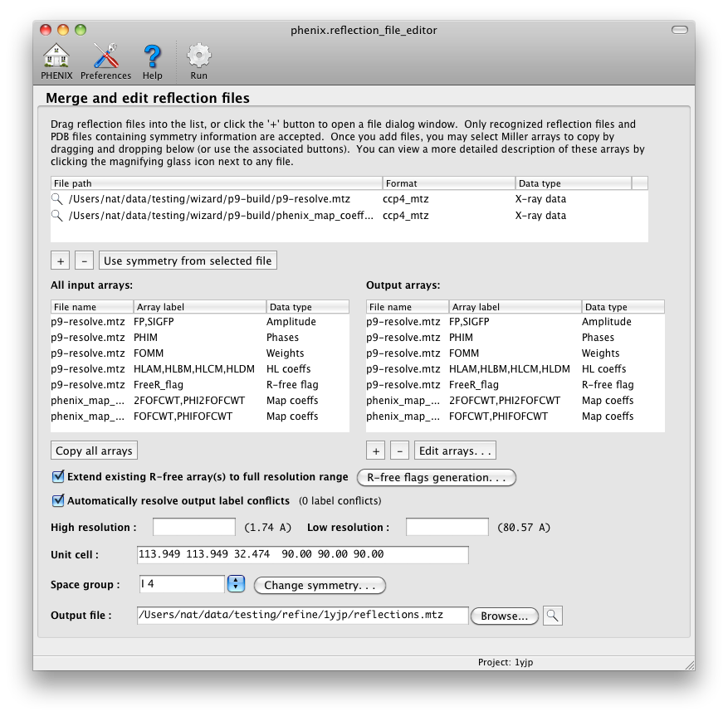
Task: Click '+' below the Output arrays list
Action: [375, 450]
